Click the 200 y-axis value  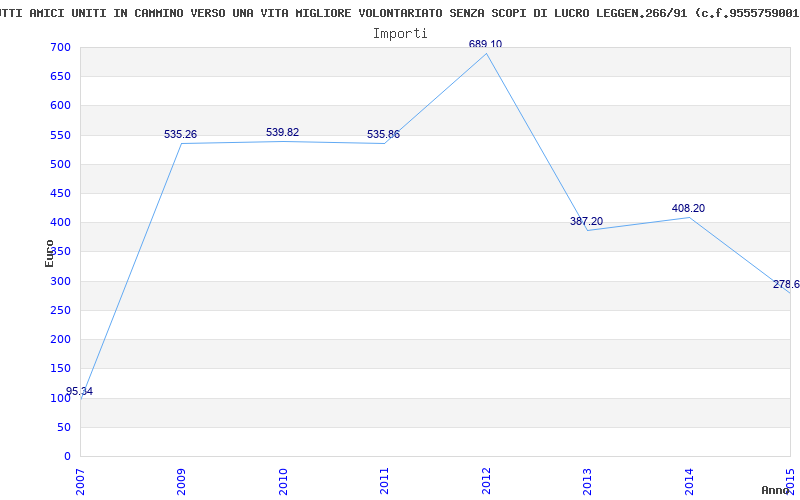[x=60, y=339]
